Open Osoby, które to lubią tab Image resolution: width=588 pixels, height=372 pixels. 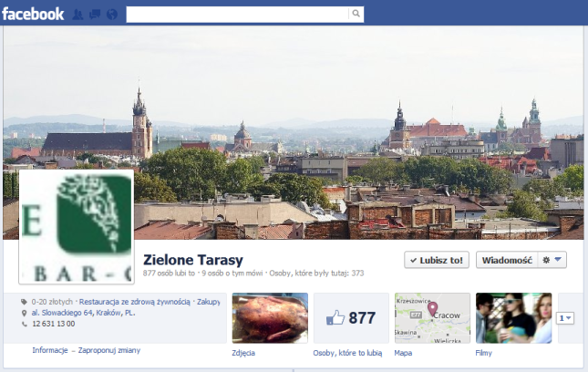coord(347,353)
